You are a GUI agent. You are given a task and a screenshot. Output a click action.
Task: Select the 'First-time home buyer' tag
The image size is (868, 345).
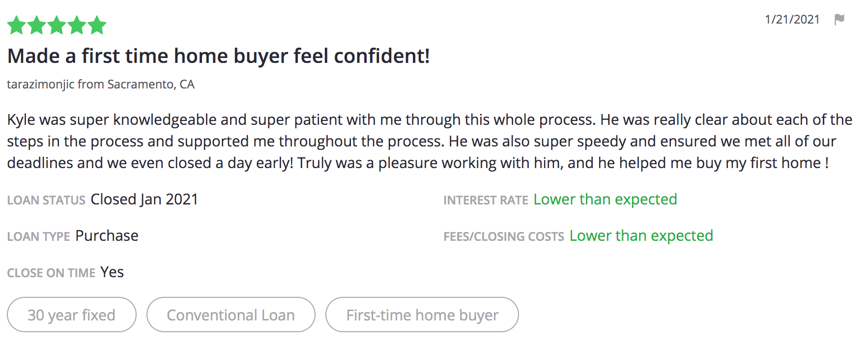[x=422, y=315]
